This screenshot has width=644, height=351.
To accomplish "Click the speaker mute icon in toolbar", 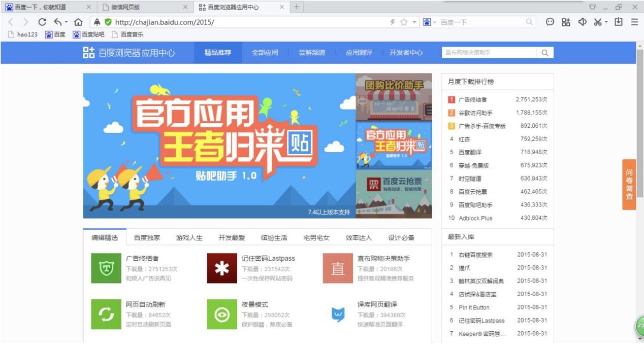I will tap(583, 22).
